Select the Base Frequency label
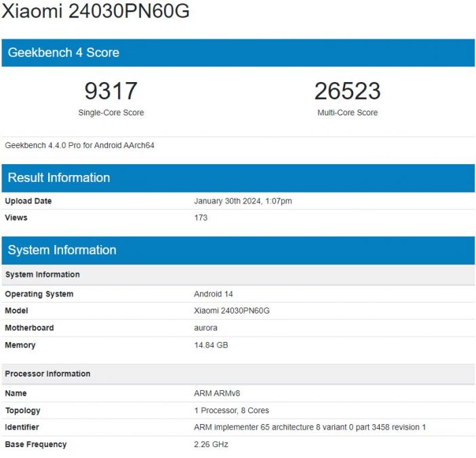Image resolution: width=476 pixels, height=458 pixels. point(36,444)
